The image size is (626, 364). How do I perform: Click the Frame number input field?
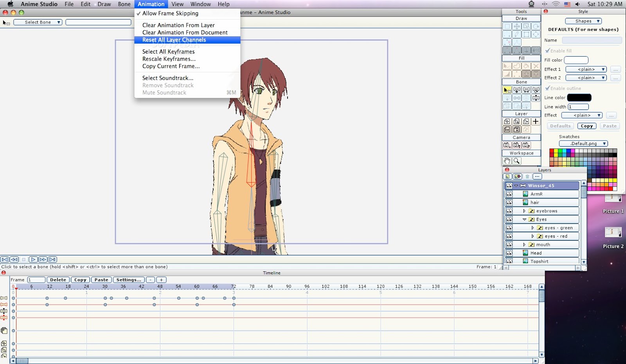(36, 280)
